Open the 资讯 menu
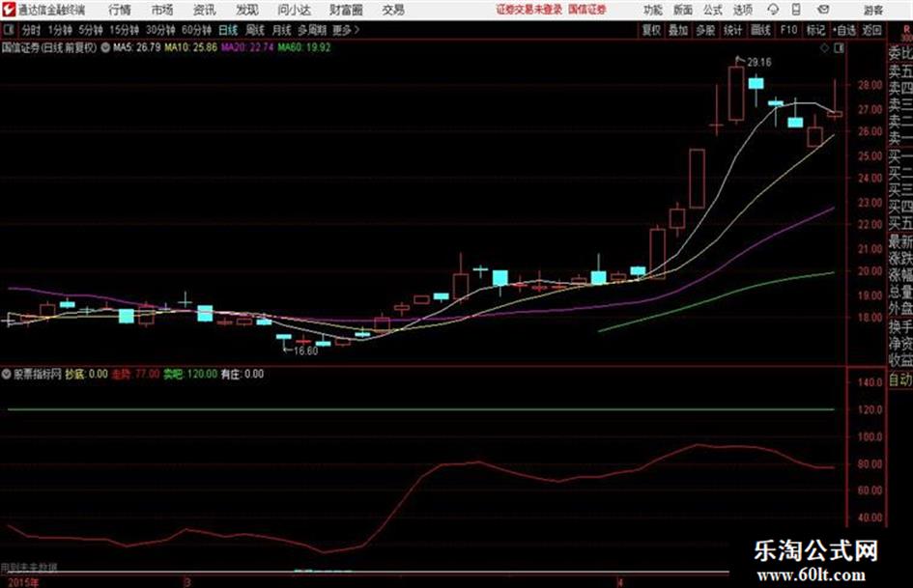 pos(205,10)
